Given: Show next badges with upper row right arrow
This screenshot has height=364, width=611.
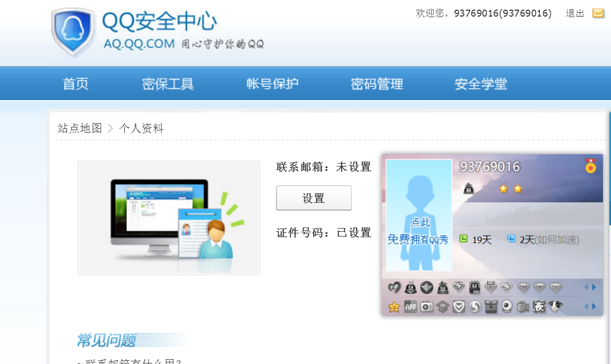Looking at the screenshot, I should pyautogui.click(x=594, y=287).
